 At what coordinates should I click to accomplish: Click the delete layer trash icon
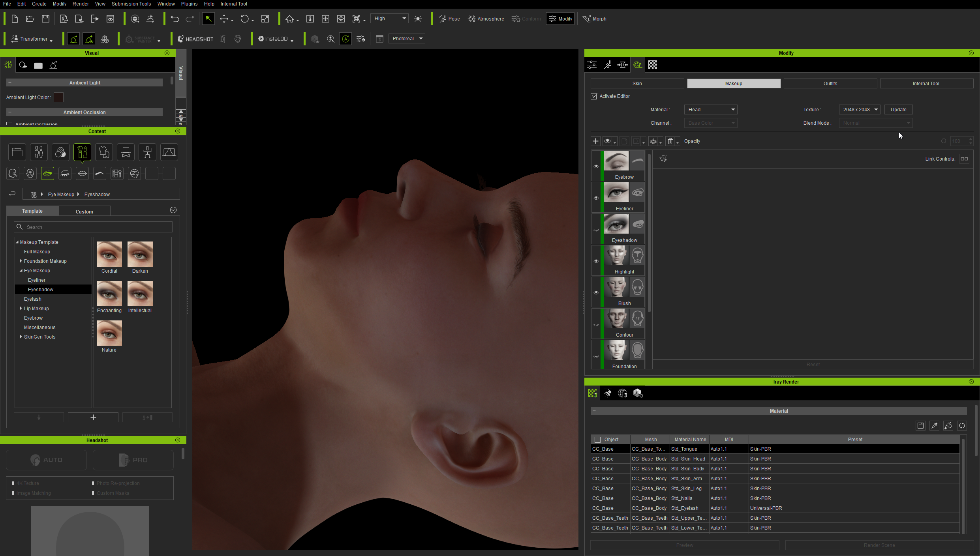coord(670,141)
